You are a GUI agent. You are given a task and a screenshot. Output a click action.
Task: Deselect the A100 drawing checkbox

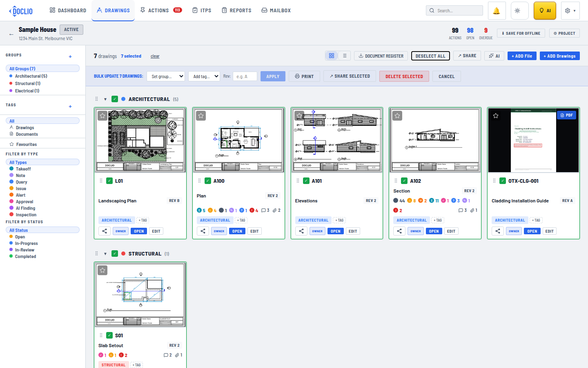coord(208,181)
